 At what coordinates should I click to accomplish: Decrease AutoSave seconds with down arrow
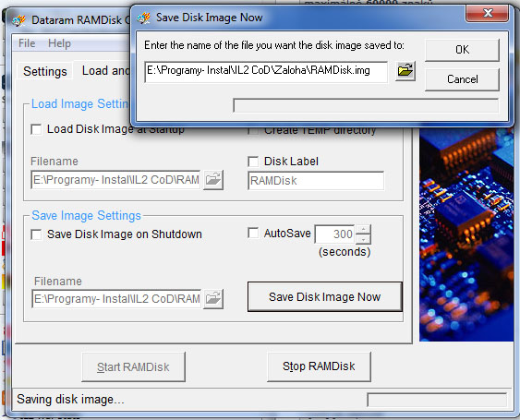point(364,239)
